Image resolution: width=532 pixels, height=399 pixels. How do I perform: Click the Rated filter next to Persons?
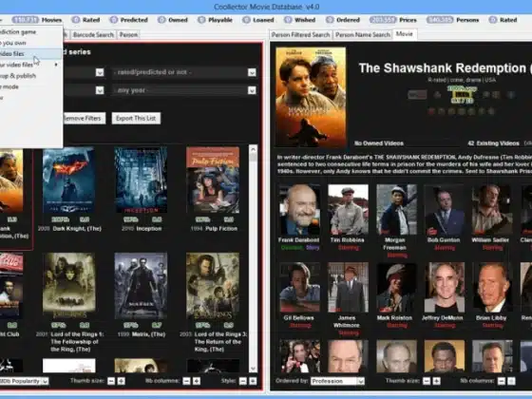click(503, 20)
